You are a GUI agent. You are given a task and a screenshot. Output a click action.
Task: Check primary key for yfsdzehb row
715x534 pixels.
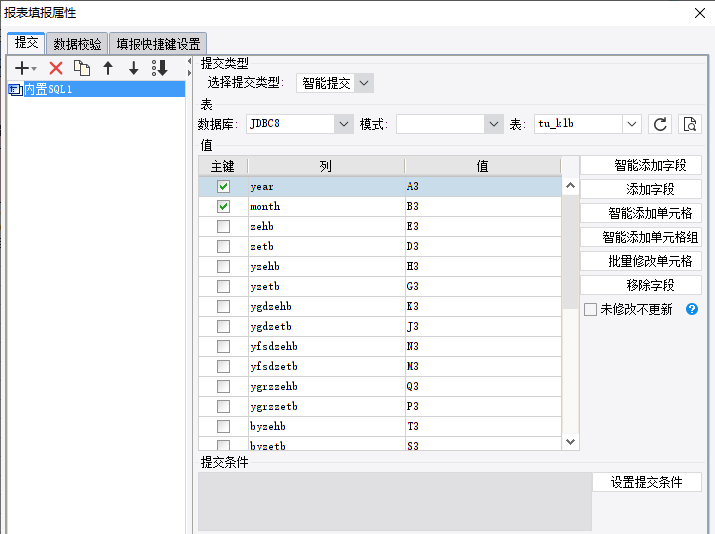223,347
